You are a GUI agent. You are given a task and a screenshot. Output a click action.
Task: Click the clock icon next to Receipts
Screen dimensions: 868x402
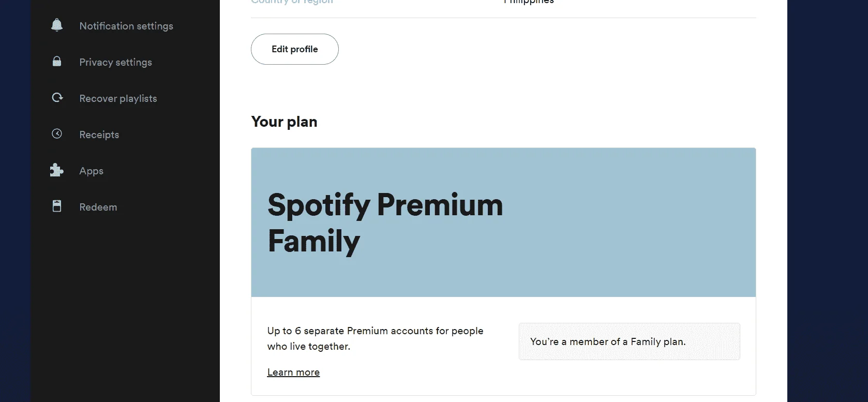[x=57, y=133]
